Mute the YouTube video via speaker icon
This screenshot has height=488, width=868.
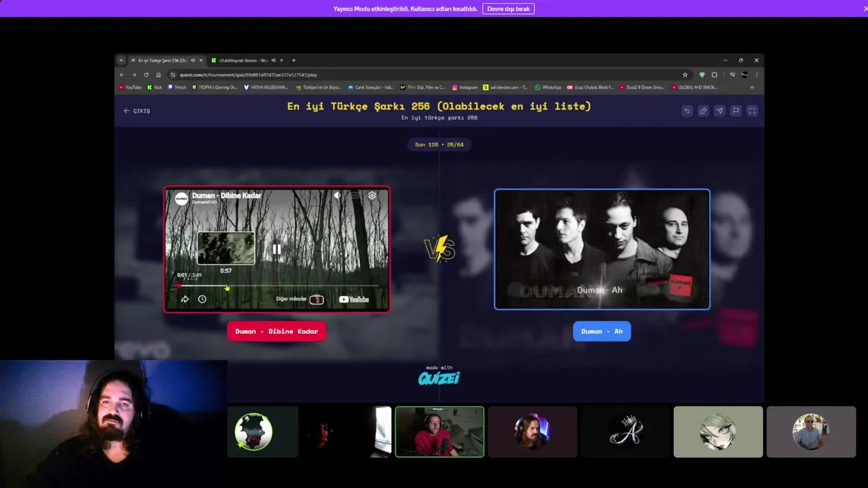337,195
